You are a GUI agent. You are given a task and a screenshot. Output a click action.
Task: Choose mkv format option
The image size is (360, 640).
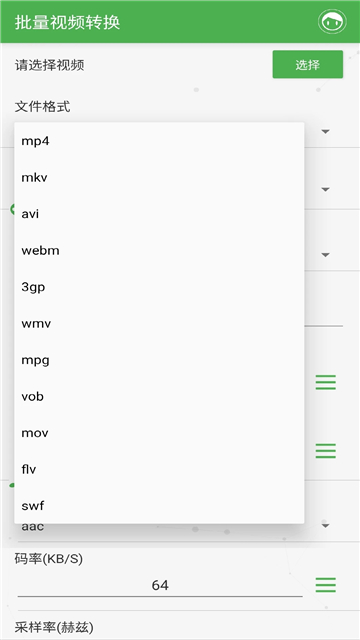[159, 178]
